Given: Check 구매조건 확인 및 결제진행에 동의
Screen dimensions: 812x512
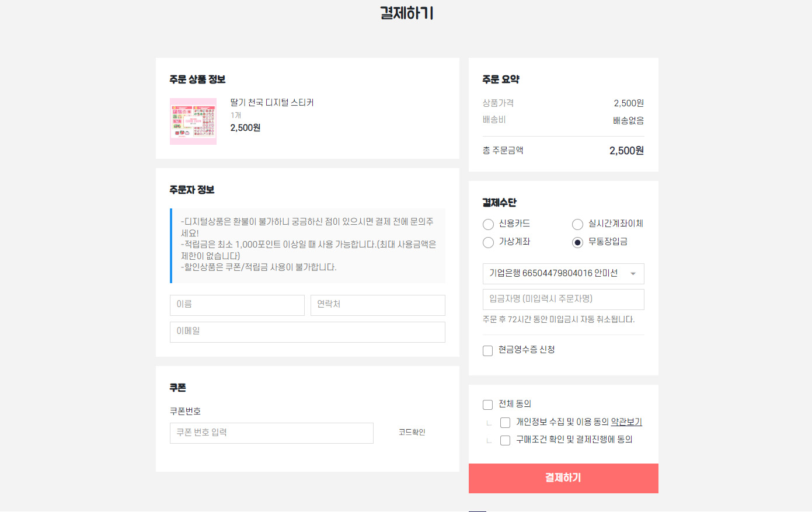Looking at the screenshot, I should [506, 440].
